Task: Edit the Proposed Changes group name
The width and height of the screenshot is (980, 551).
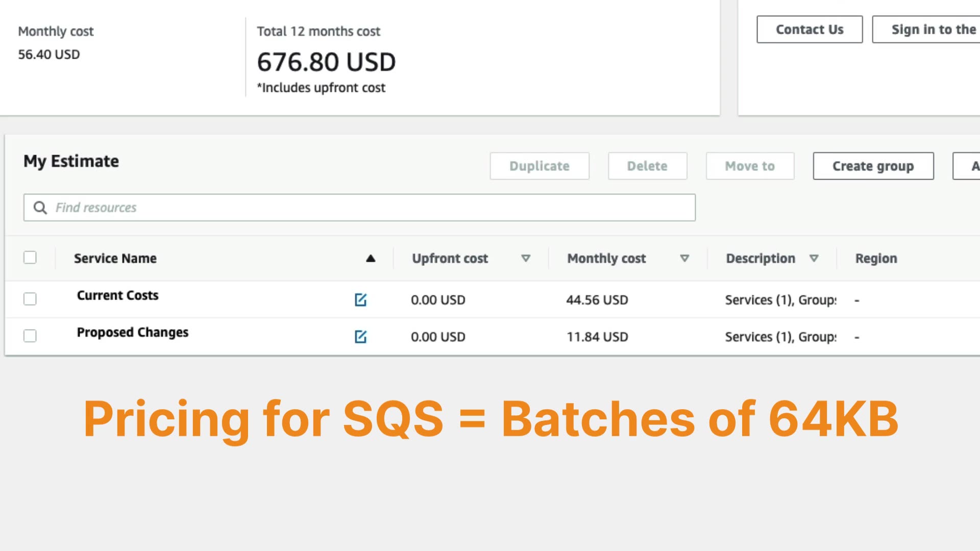Action: 360,337
